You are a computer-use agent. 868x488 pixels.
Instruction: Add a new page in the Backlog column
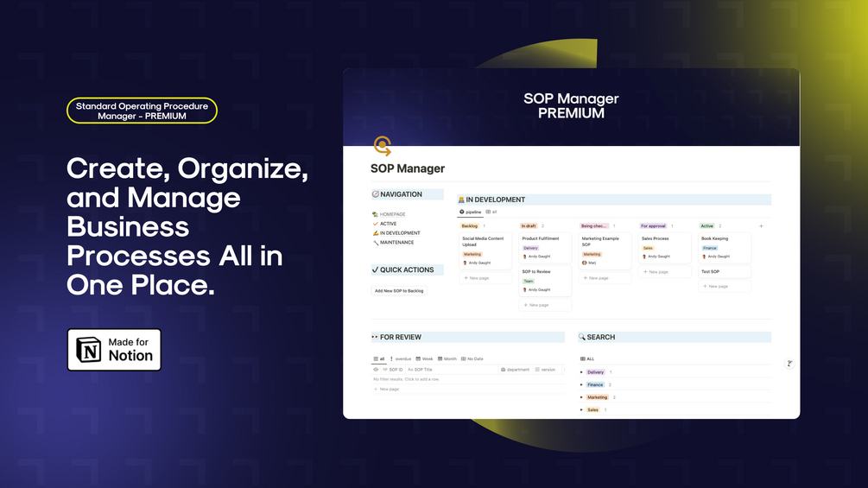tap(485, 278)
